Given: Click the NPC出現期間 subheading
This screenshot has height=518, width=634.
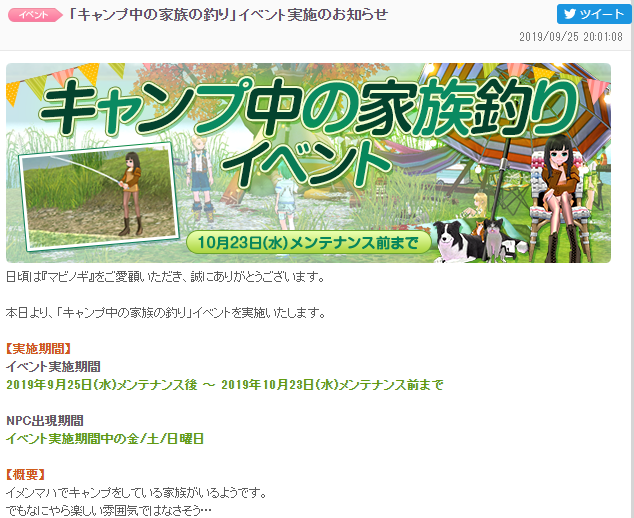Looking at the screenshot, I should (x=45, y=421).
